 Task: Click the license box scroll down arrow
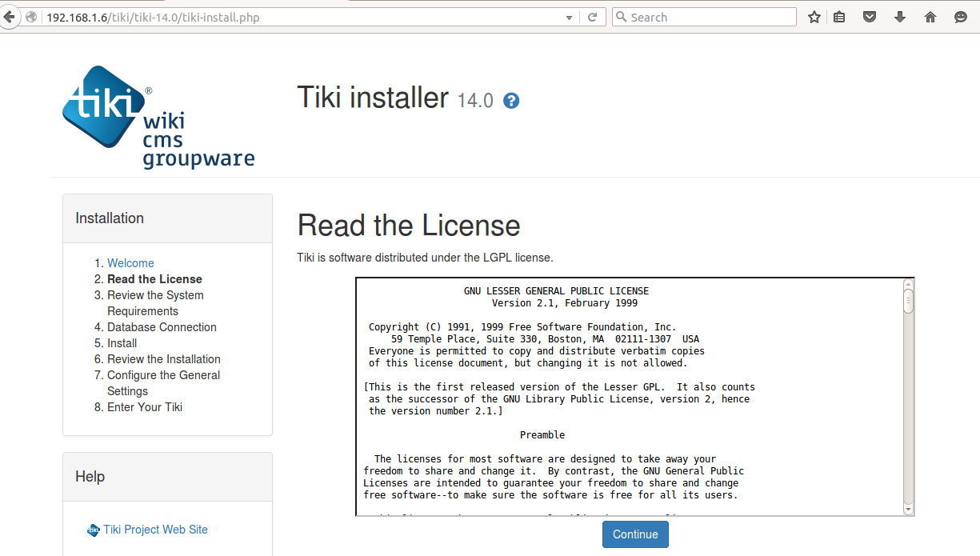[908, 509]
